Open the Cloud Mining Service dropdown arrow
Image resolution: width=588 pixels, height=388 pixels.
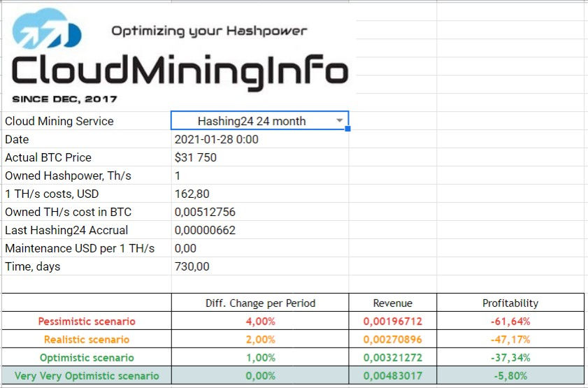click(339, 121)
